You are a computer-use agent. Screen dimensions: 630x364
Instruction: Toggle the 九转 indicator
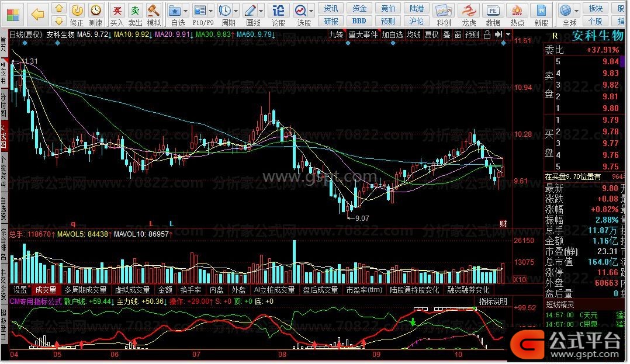[336, 35]
